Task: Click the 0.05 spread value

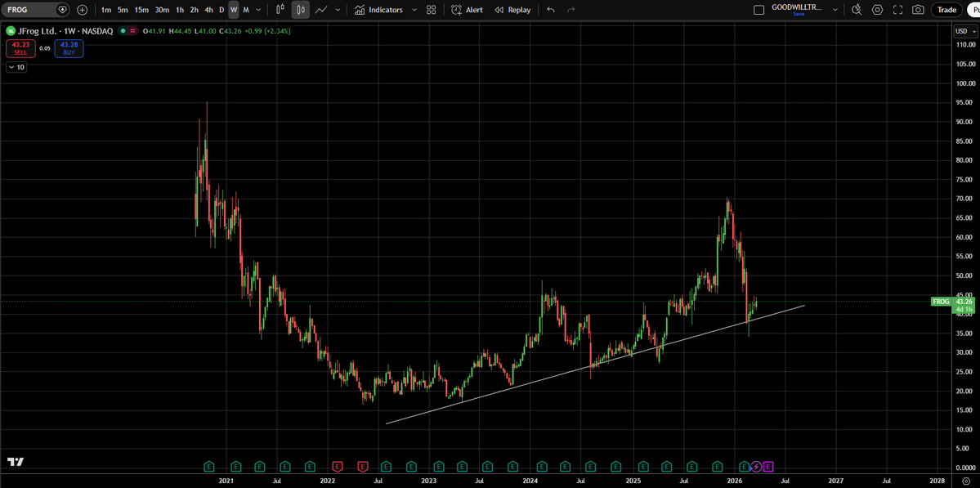Action: point(45,48)
